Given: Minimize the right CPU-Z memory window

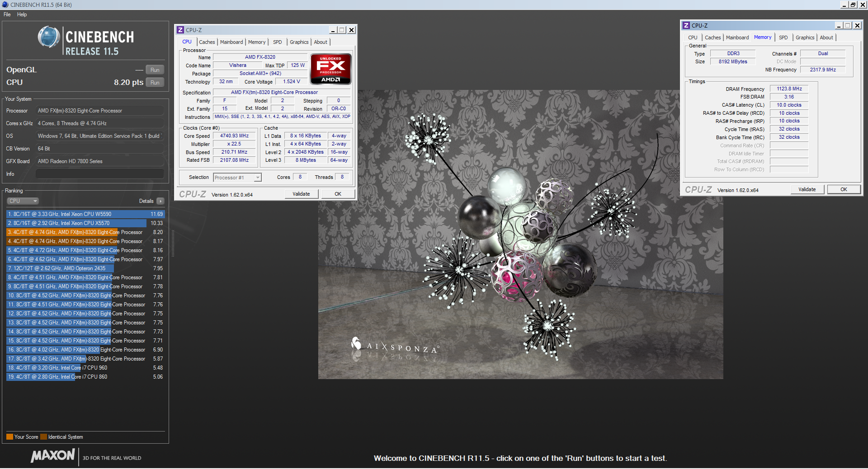Looking at the screenshot, I should point(839,25).
